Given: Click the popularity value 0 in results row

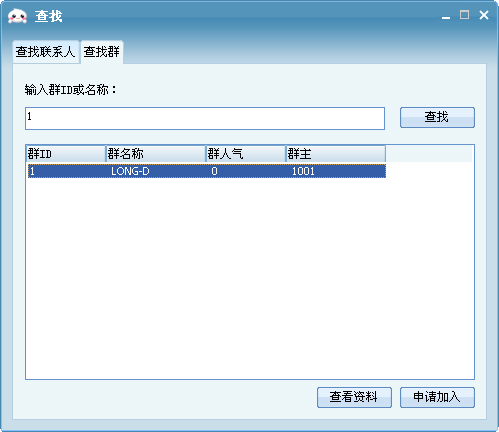Looking at the screenshot, I should (x=214, y=171).
